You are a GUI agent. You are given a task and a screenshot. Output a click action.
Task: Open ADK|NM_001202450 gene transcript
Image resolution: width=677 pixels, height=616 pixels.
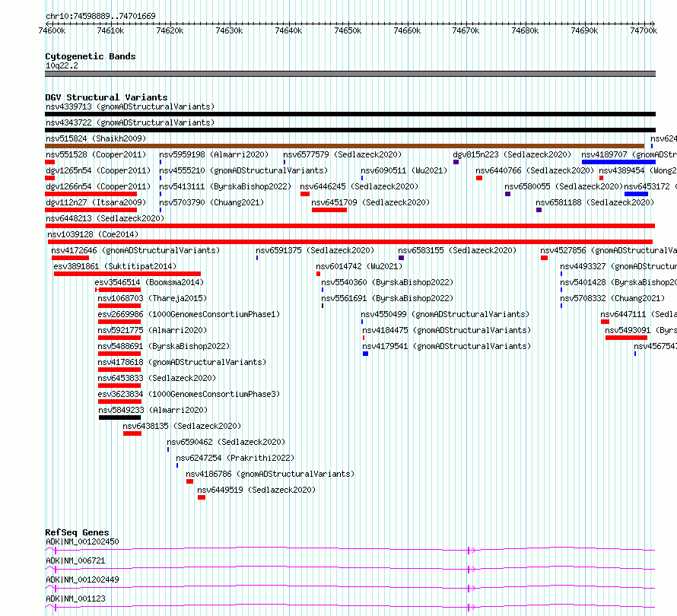[x=82, y=541]
